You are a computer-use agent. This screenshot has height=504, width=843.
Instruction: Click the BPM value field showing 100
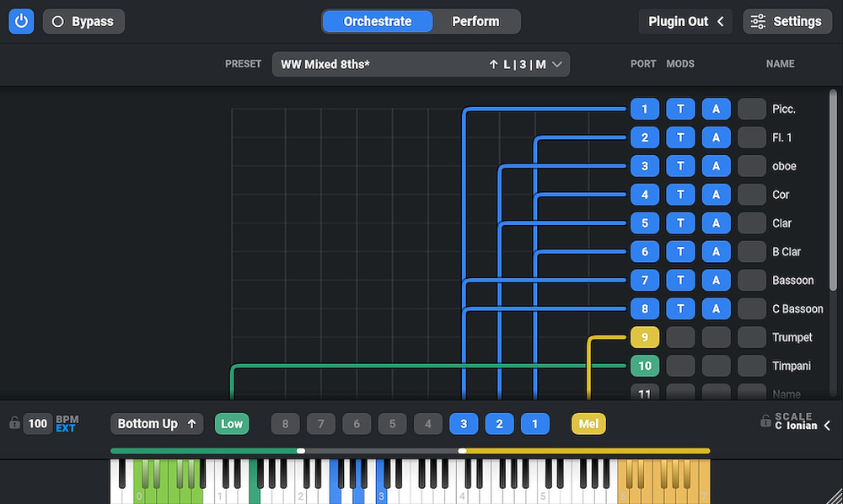38,424
